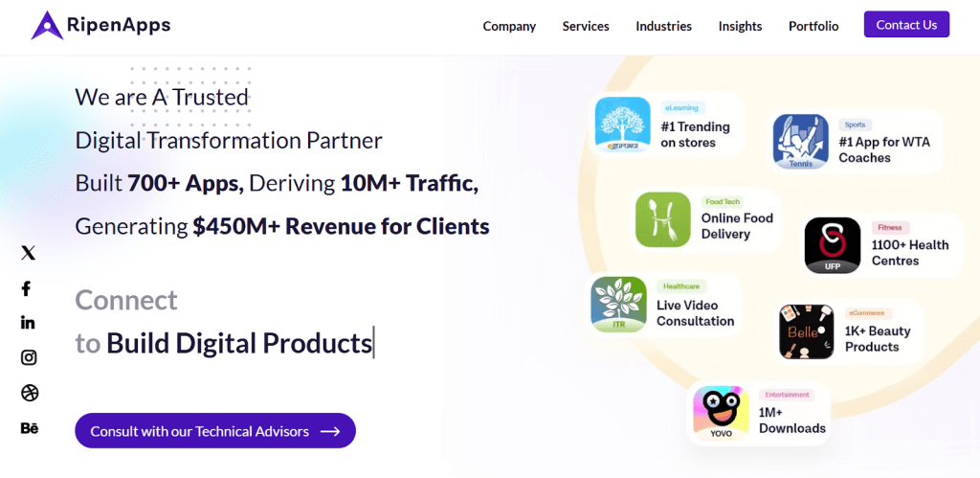Expand the Services menu
Image resolution: width=980 pixels, height=478 pixels.
(x=586, y=26)
